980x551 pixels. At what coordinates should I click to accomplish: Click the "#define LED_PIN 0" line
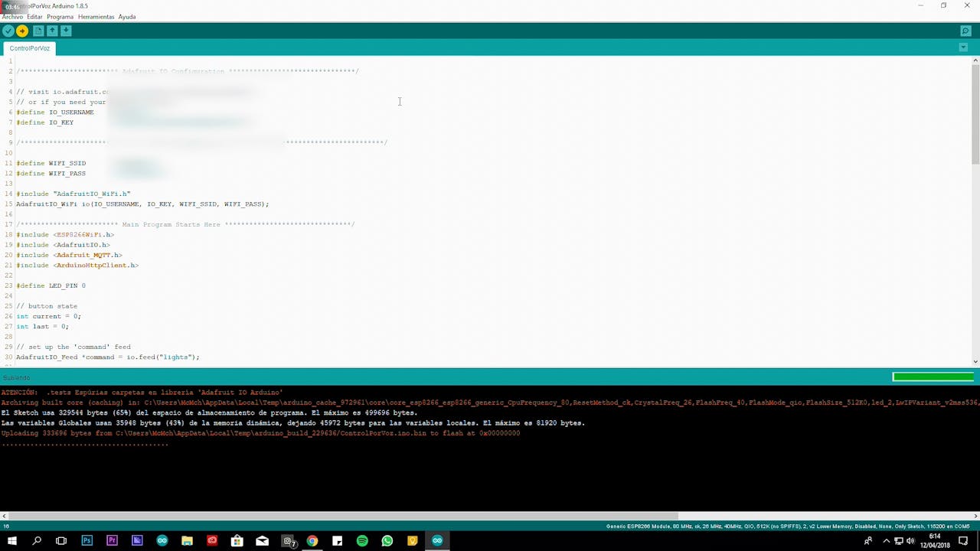click(51, 285)
